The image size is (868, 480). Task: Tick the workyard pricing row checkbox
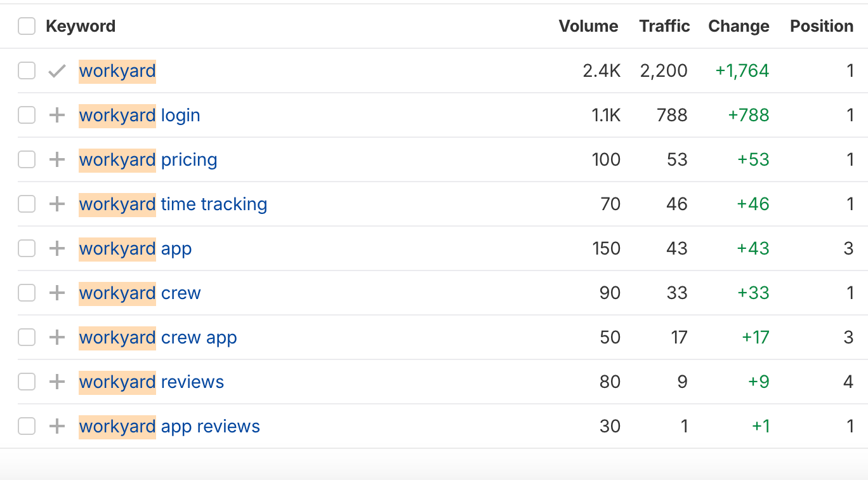pos(27,160)
